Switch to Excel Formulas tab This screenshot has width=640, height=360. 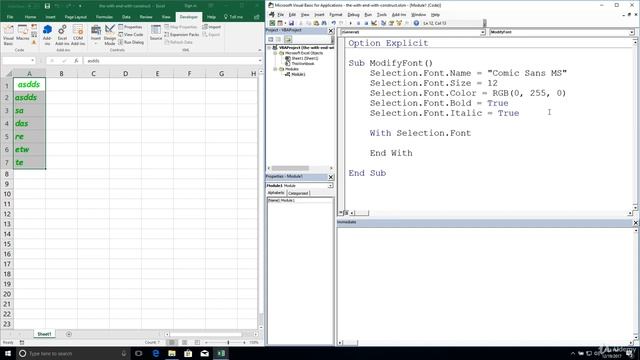pos(104,17)
